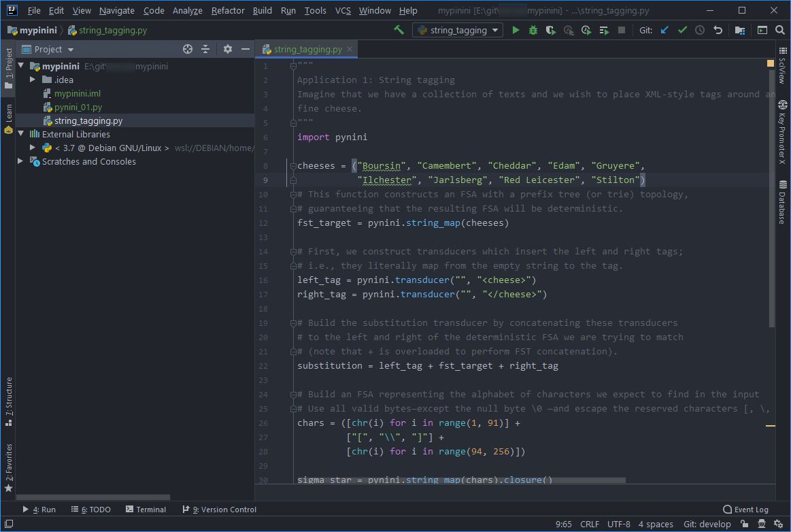Image resolution: width=791 pixels, height=532 pixels.
Task: Fold the docstring at line 1
Action: click(x=293, y=65)
